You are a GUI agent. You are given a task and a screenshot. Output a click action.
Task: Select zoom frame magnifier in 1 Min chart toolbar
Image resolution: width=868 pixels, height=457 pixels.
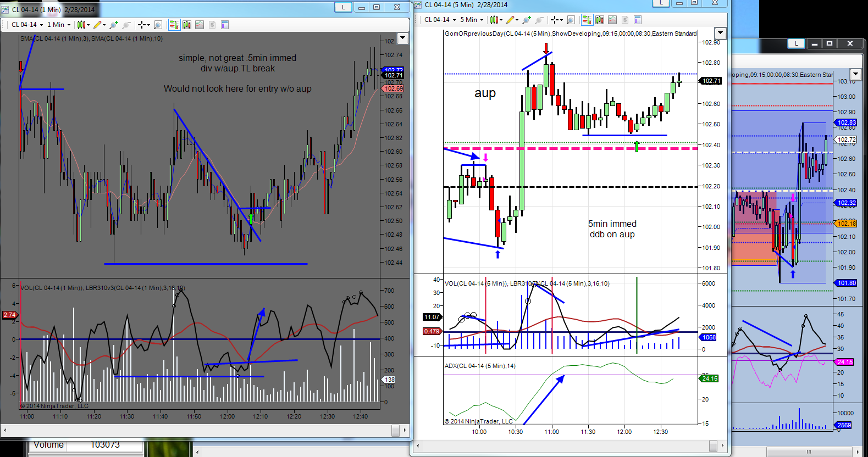coord(158,25)
